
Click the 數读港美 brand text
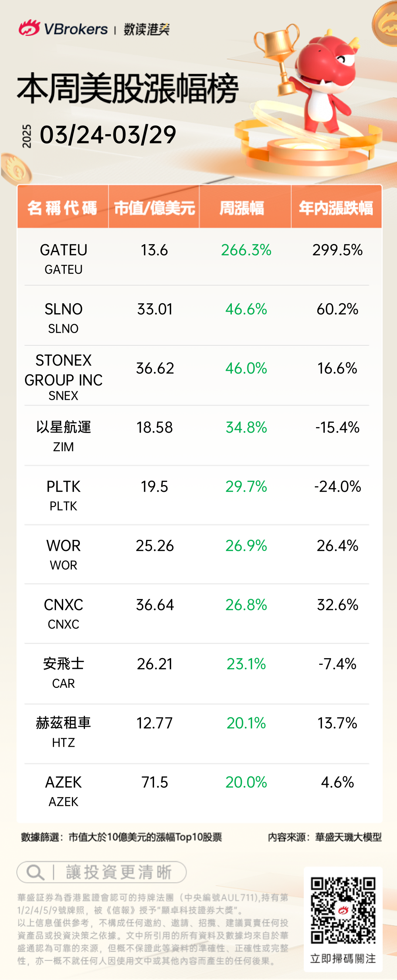coord(146,29)
